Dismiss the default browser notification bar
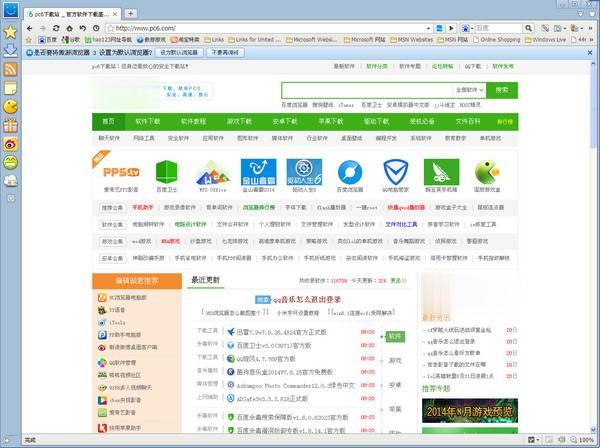600x448 pixels. point(590,53)
